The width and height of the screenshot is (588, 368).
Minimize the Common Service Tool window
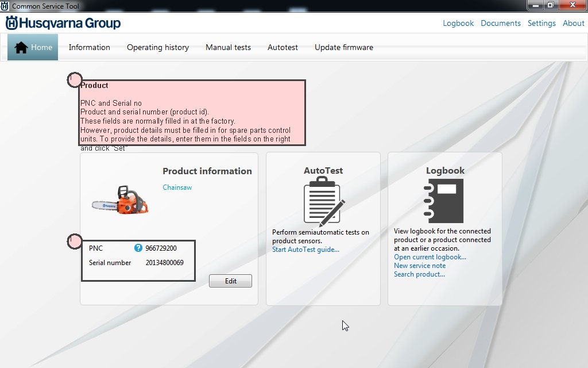(536, 5)
